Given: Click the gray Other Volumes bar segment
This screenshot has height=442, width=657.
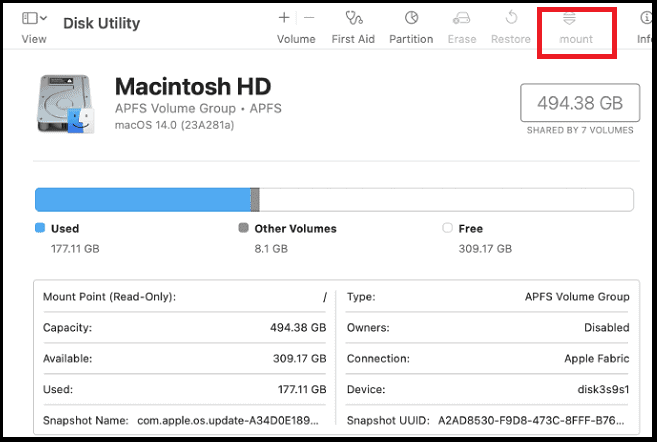Looking at the screenshot, I should [255, 199].
